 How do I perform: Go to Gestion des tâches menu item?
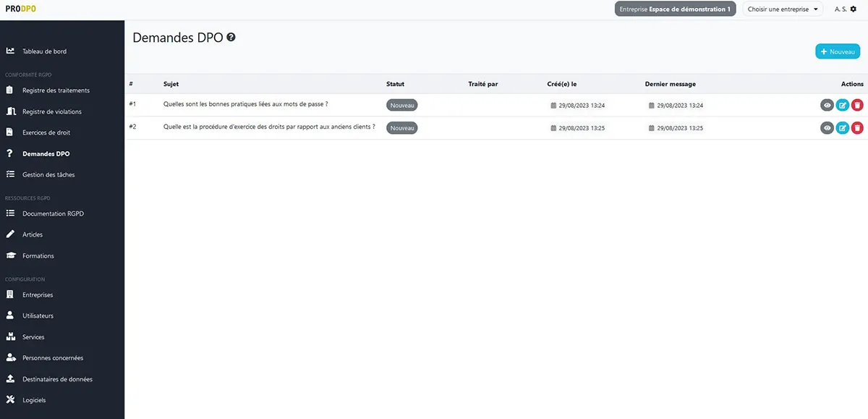[x=48, y=174]
